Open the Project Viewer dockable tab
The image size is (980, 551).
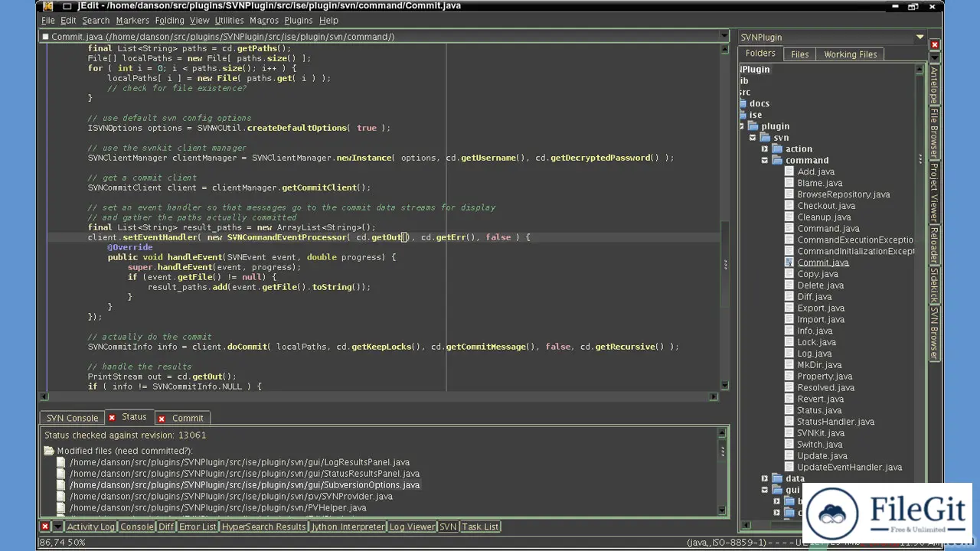point(935,192)
